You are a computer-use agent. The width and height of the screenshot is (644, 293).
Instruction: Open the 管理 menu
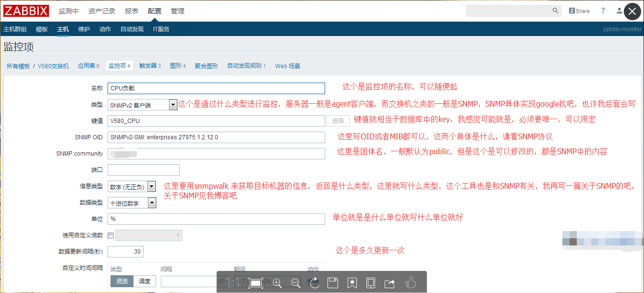(x=178, y=11)
